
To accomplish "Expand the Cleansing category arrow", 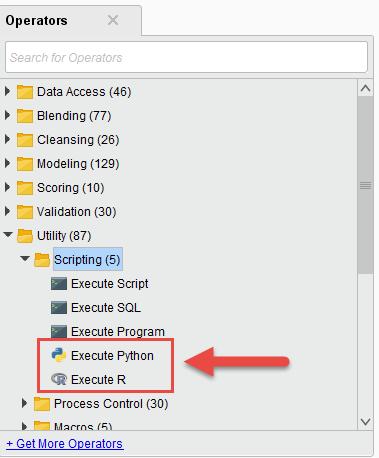I will [7, 139].
